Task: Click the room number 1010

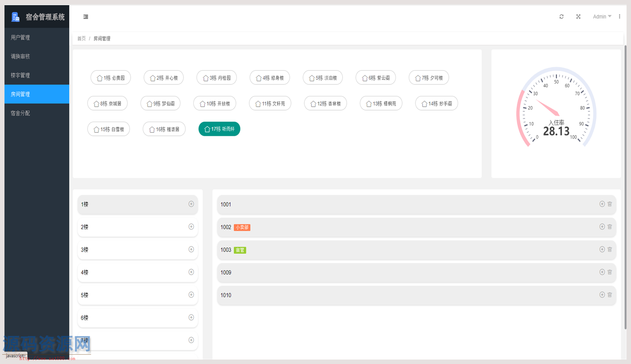Action: pyautogui.click(x=226, y=295)
